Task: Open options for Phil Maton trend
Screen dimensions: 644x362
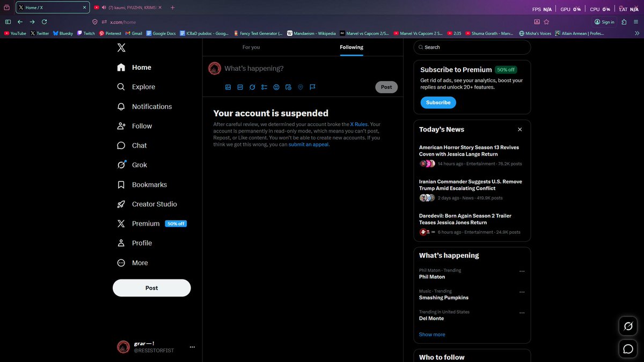Action: point(522,271)
